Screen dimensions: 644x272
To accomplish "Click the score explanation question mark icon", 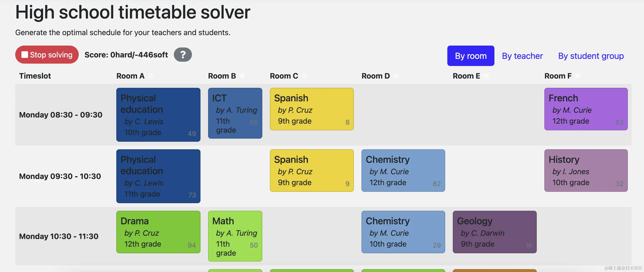I will click(x=183, y=54).
